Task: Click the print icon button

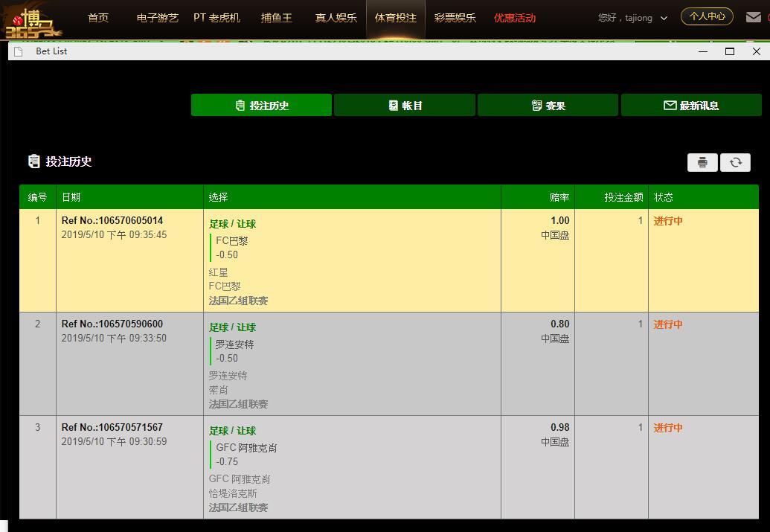Action: (x=702, y=162)
